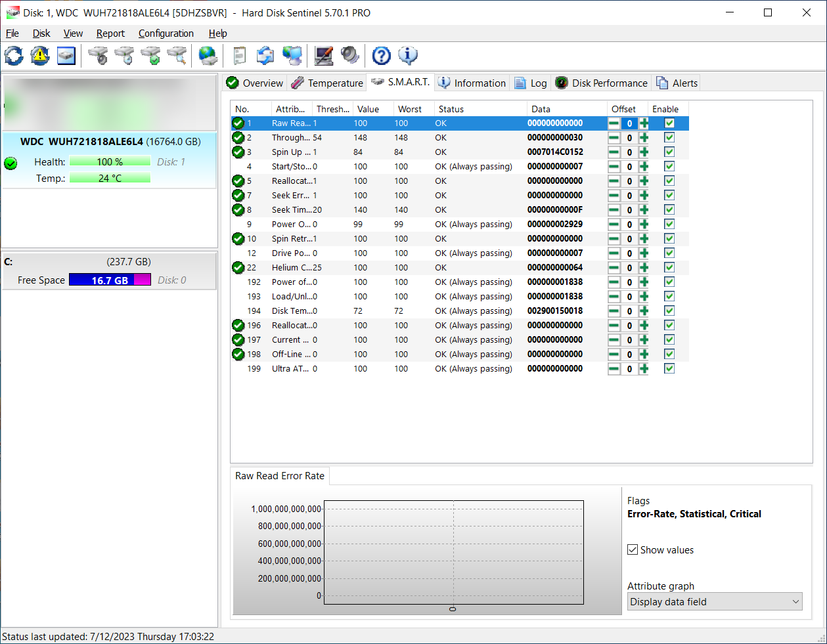
Task: Decrease offset for attribute 22 with minus
Action: 614,268
